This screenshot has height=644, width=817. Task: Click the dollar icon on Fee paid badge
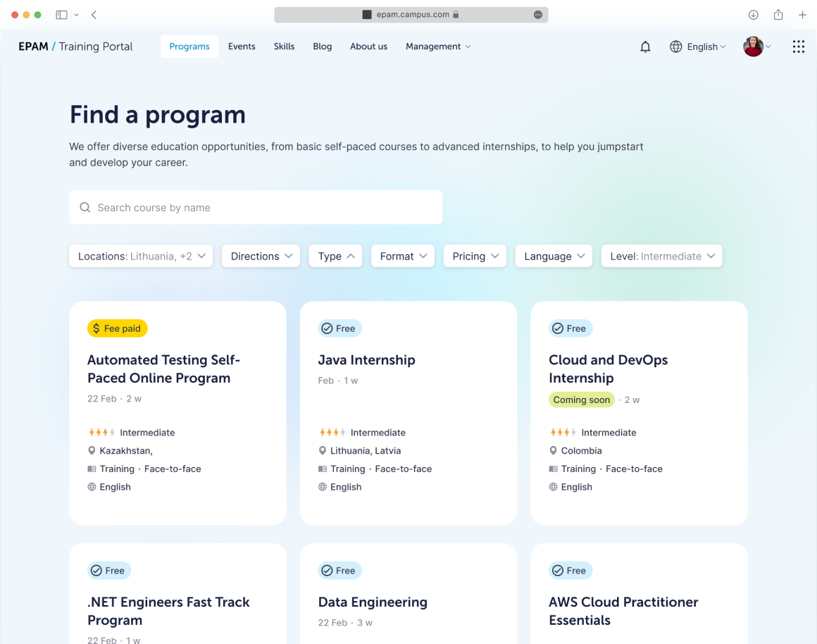click(x=96, y=328)
